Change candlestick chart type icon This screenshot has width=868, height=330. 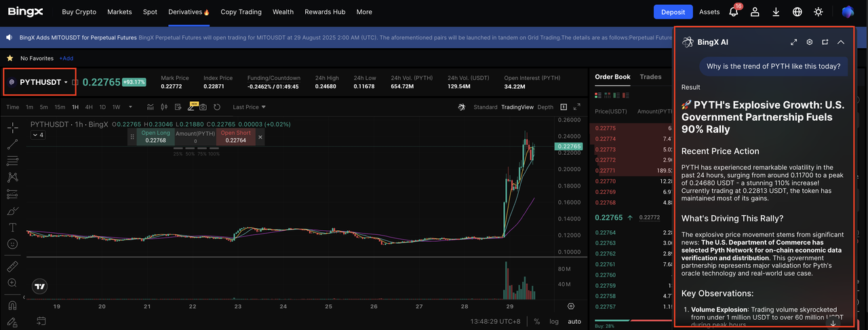pyautogui.click(x=163, y=107)
